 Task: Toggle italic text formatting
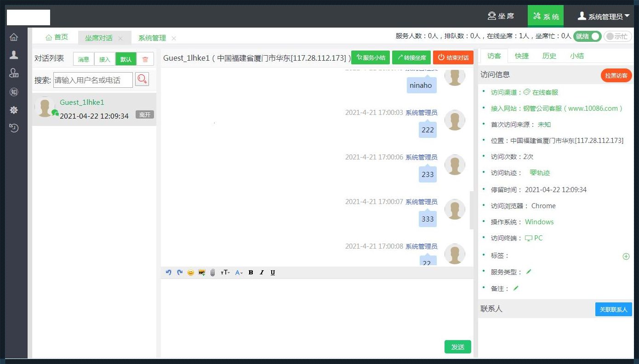pos(262,273)
